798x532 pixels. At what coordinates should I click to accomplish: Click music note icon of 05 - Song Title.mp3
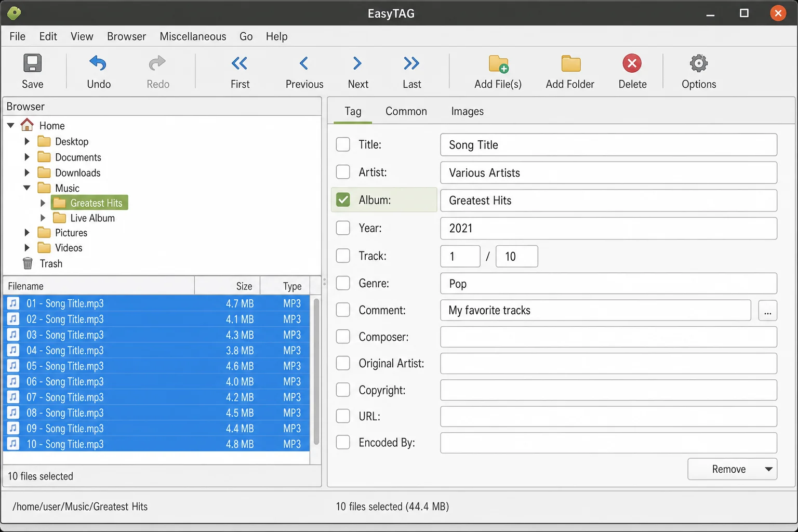14,365
